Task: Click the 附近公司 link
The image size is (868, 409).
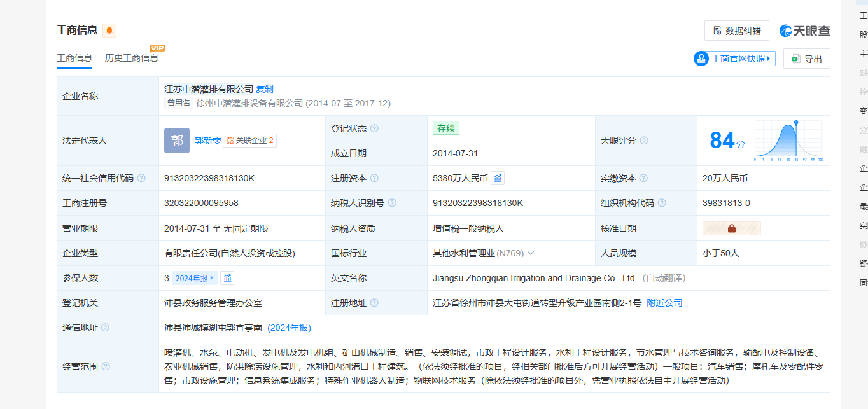Action: [664, 303]
